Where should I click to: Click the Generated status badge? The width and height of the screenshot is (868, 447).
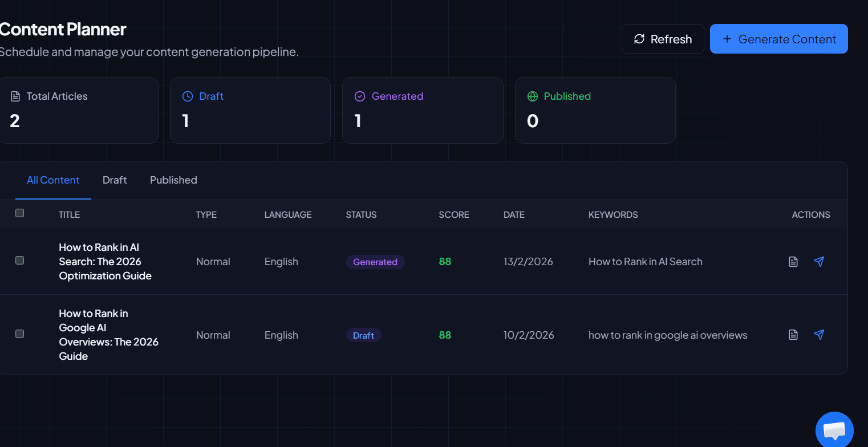point(375,262)
